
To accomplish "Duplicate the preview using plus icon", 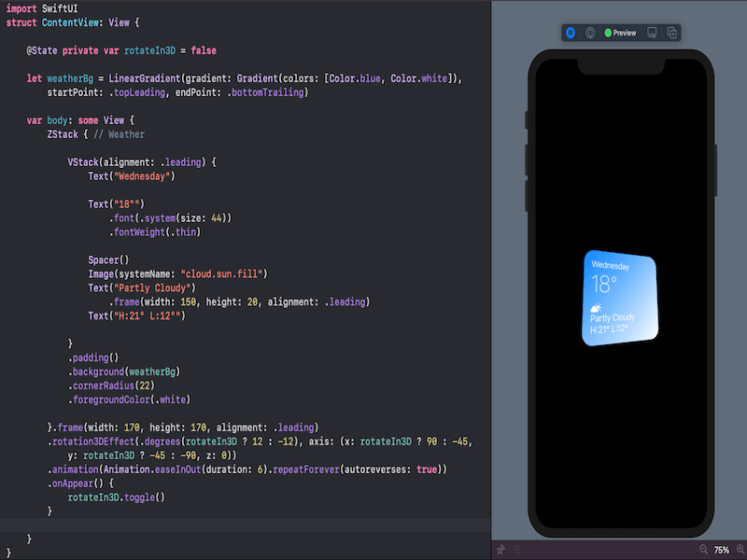I will pos(673,31).
